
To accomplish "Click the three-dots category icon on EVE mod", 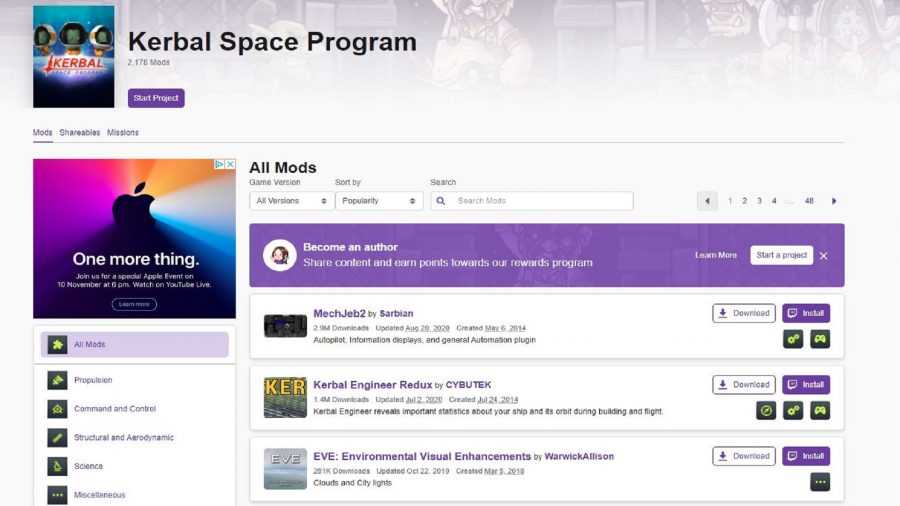I will tap(819, 482).
